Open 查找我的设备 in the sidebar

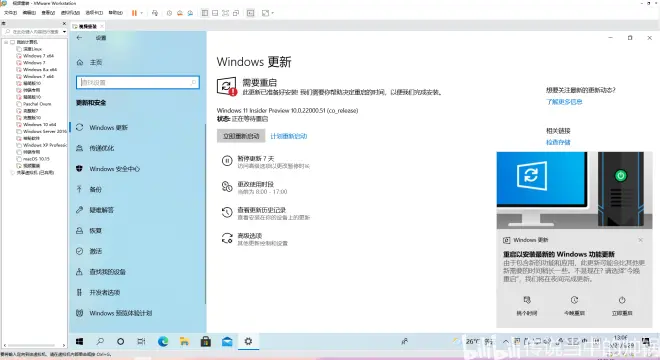pyautogui.click(x=107, y=272)
